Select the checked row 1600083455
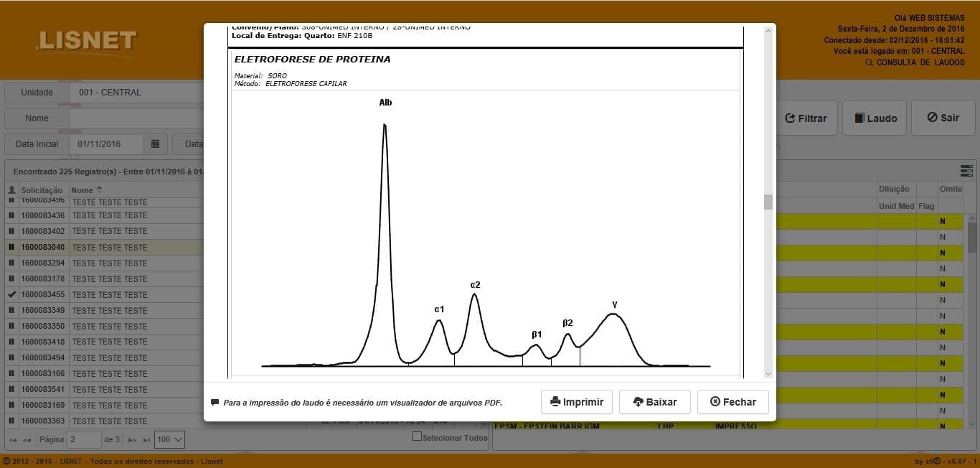The image size is (980, 468). (43, 294)
